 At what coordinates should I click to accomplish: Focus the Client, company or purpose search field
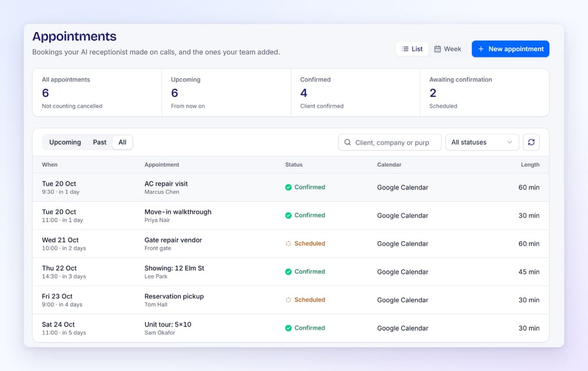(x=390, y=142)
